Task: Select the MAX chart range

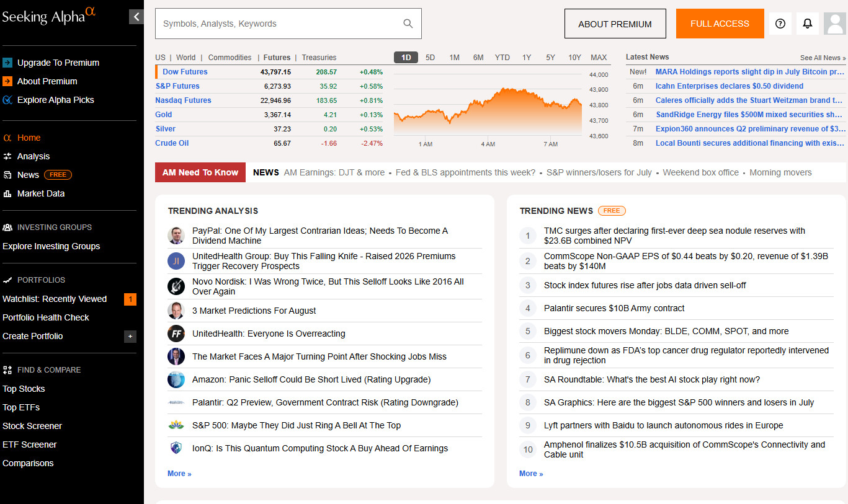Action: pos(599,58)
